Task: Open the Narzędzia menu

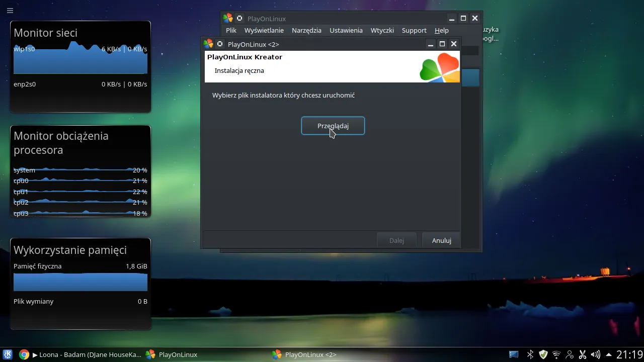Action: [306, 30]
